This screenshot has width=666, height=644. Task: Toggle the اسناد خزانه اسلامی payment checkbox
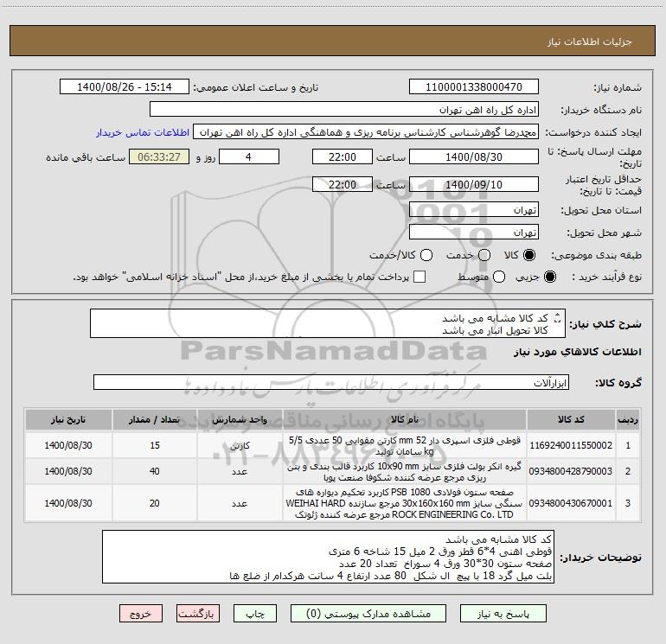419,277
